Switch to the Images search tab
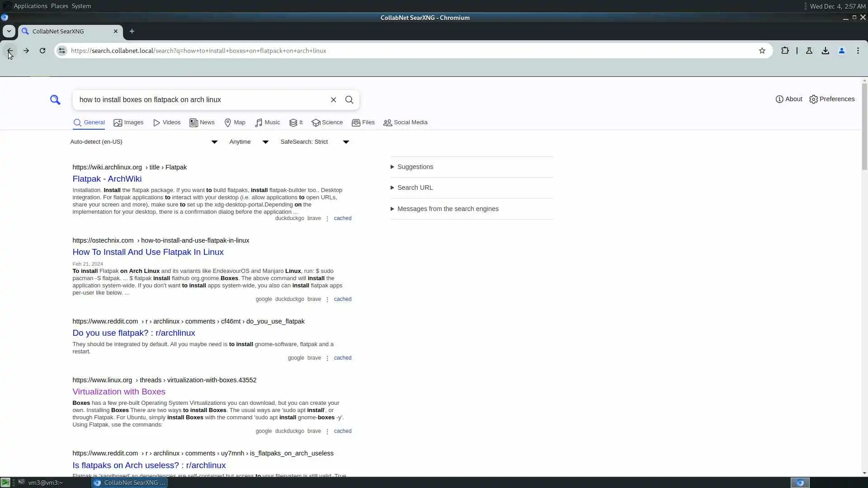The height and width of the screenshot is (488, 868). [128, 122]
